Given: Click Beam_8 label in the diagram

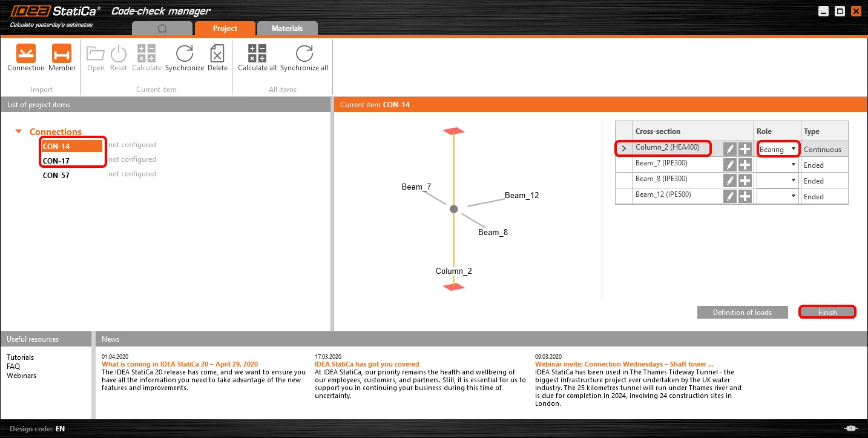Looking at the screenshot, I should (x=493, y=232).
